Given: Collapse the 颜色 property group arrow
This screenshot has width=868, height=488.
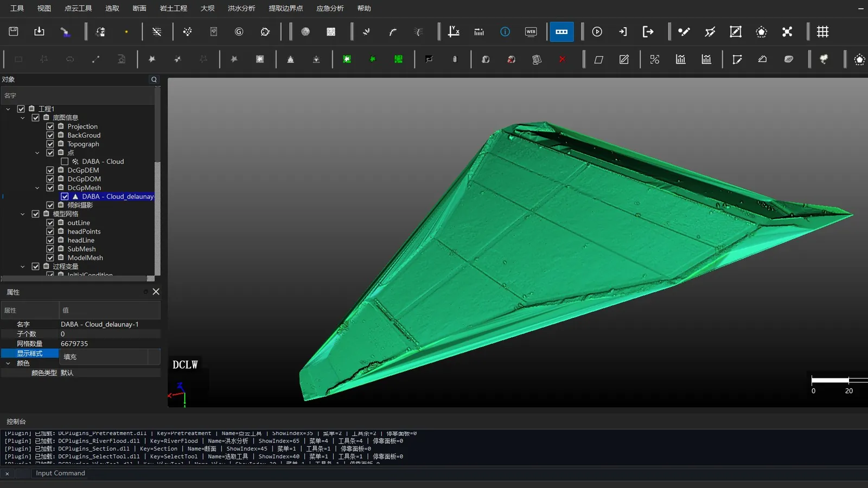Looking at the screenshot, I should [x=8, y=363].
